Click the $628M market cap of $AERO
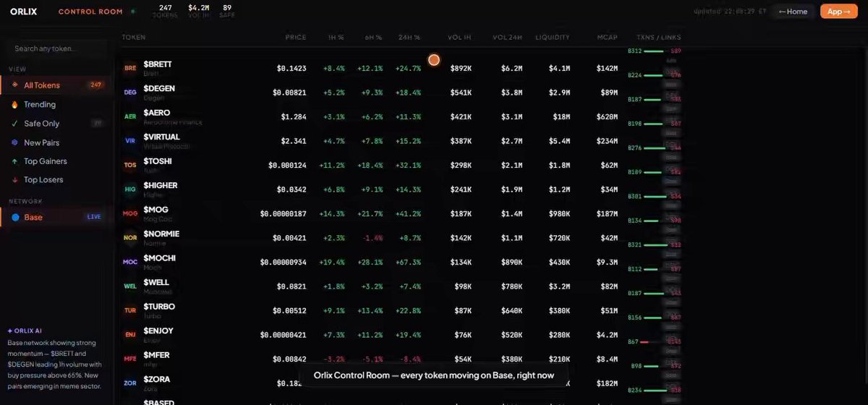 [608, 116]
